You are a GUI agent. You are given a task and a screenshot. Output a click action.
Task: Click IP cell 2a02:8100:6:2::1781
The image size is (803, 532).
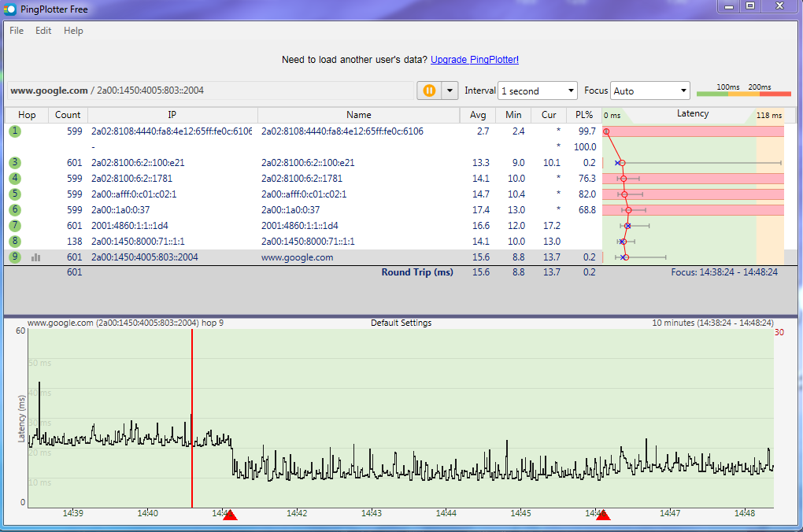coord(131,178)
